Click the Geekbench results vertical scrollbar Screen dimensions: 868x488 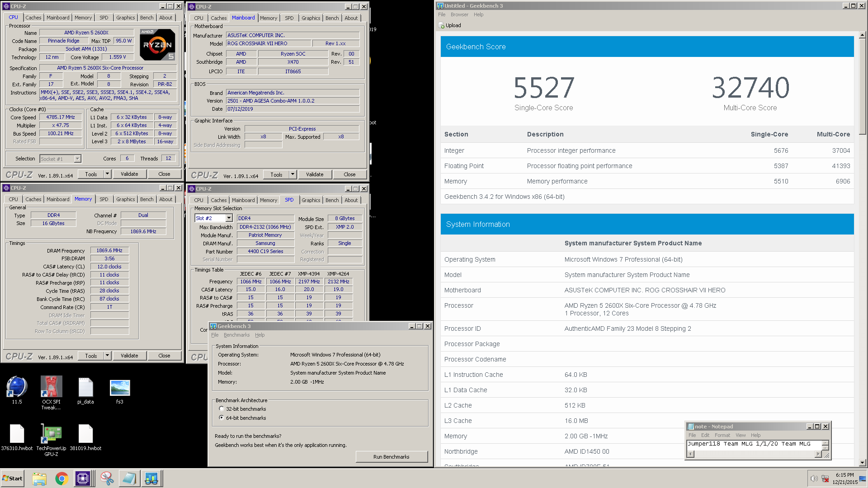[x=863, y=249]
